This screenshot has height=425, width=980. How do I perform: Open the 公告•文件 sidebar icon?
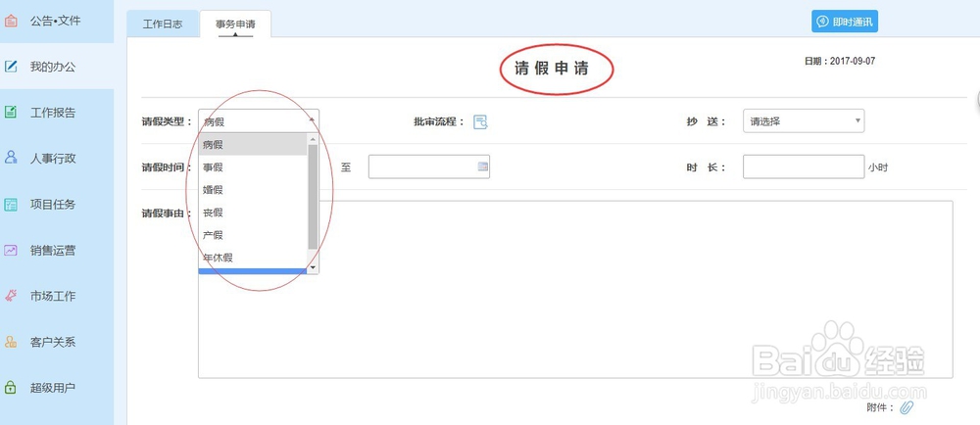[x=11, y=21]
